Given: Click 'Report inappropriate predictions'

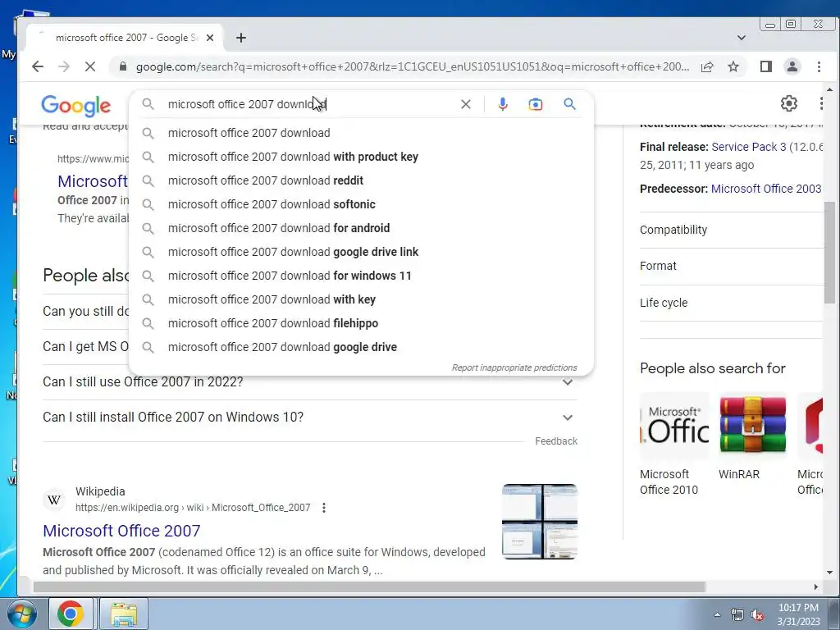Looking at the screenshot, I should tap(514, 367).
